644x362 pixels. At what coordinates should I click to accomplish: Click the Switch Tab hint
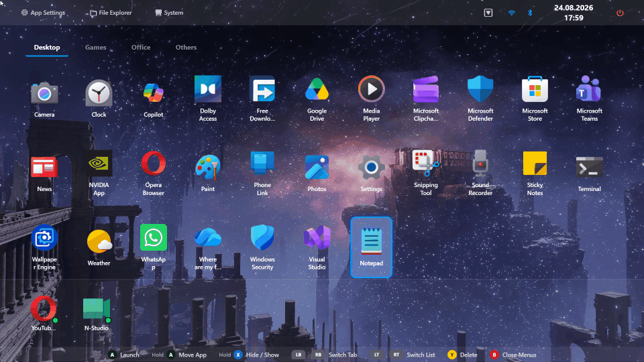(325, 355)
